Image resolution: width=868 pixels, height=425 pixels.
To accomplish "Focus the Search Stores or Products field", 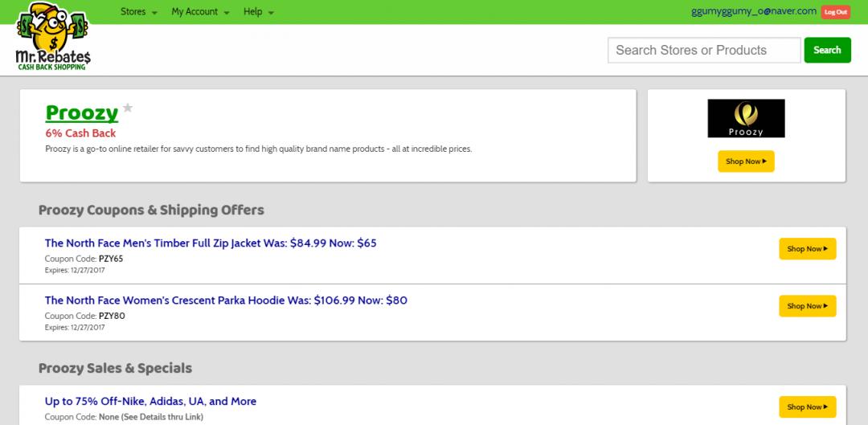I will coord(704,50).
